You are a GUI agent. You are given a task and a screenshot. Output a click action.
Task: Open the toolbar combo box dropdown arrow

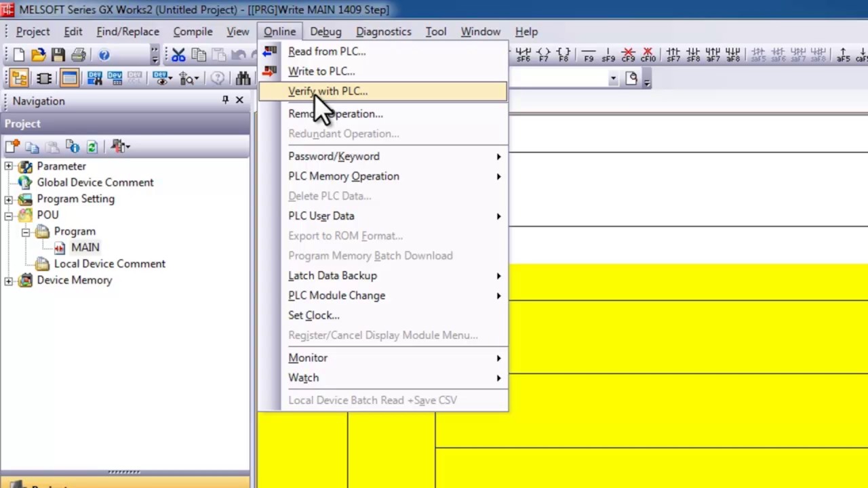[613, 79]
